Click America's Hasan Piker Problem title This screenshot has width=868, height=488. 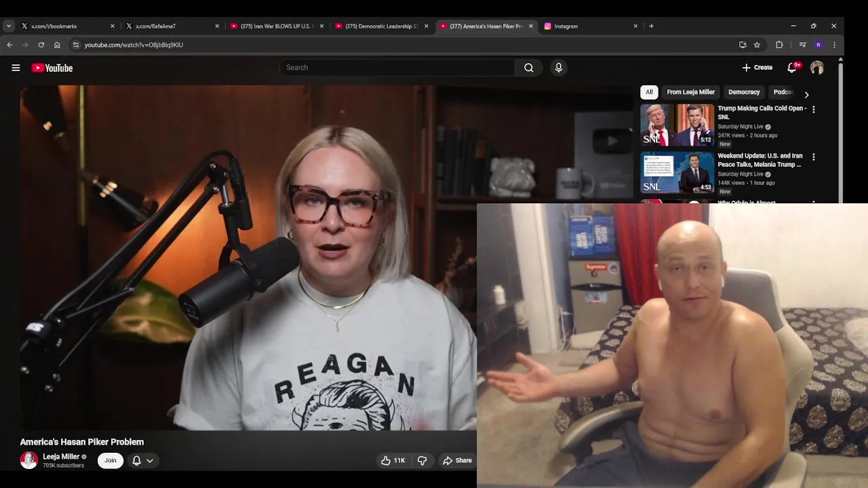pos(81,442)
